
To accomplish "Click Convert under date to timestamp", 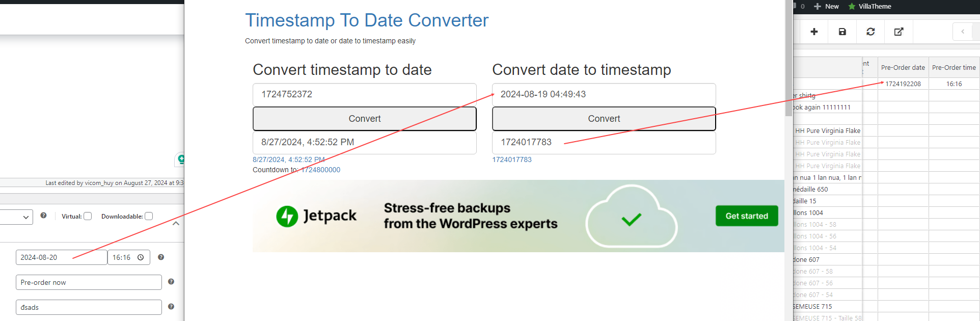I will click(x=604, y=119).
